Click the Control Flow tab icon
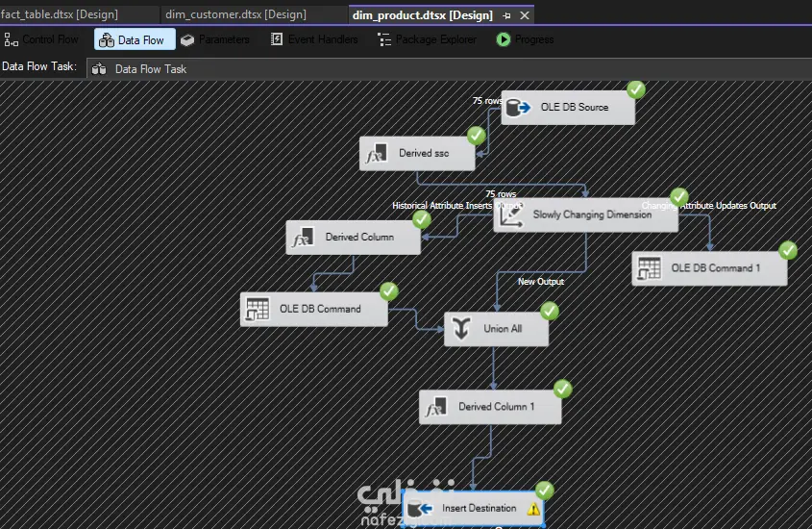The height and width of the screenshot is (529, 812). tap(11, 39)
